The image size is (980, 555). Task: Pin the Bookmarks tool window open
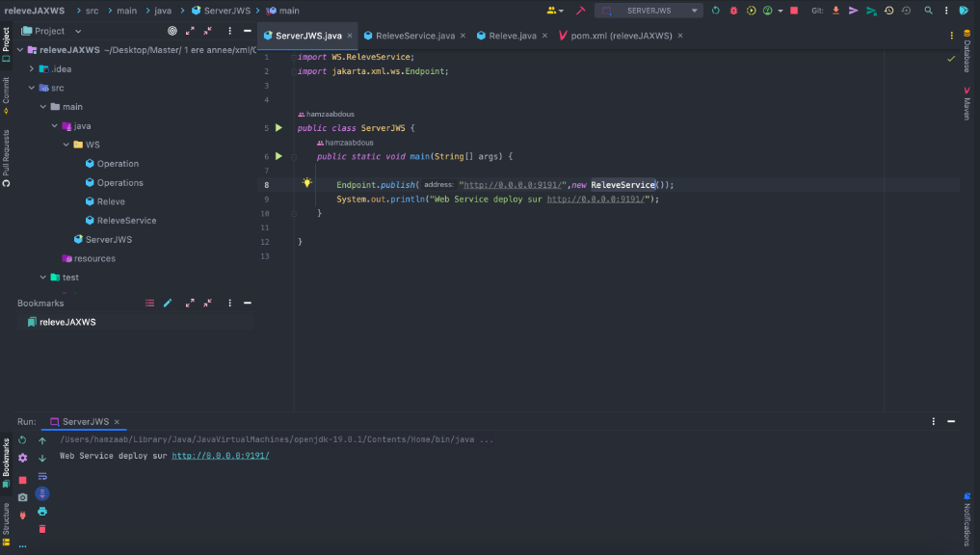[x=229, y=303]
